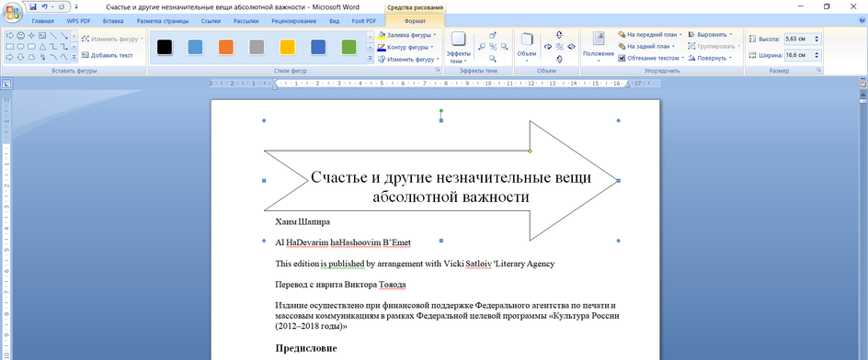The image size is (868, 360).
Task: Open Эффекты тени dropdown
Action: click(458, 48)
